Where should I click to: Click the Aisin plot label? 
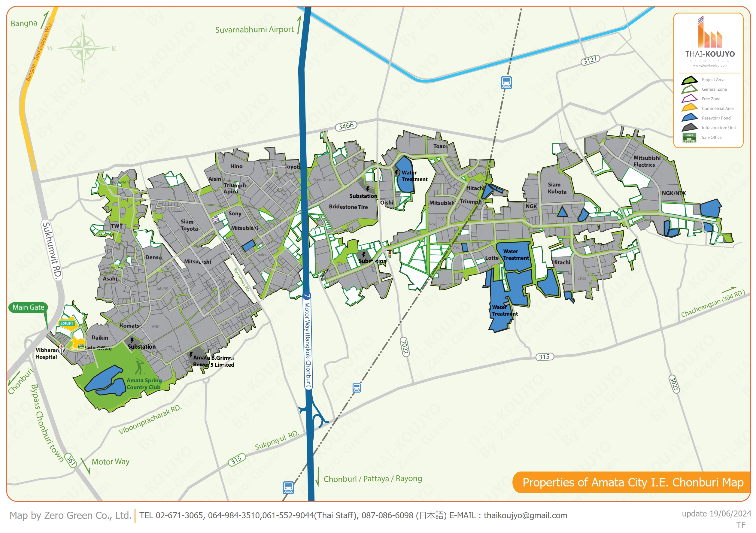click(x=215, y=179)
